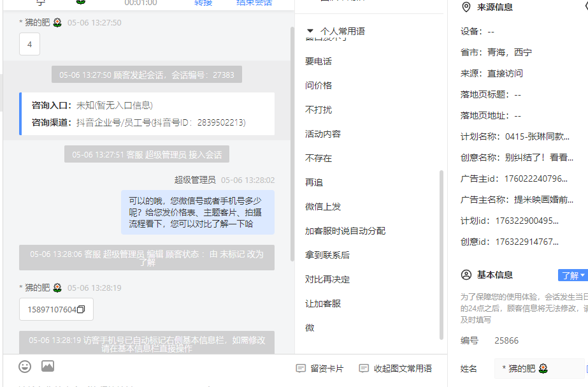
Task: Select the quick phrase 不打扰
Action: [319, 110]
